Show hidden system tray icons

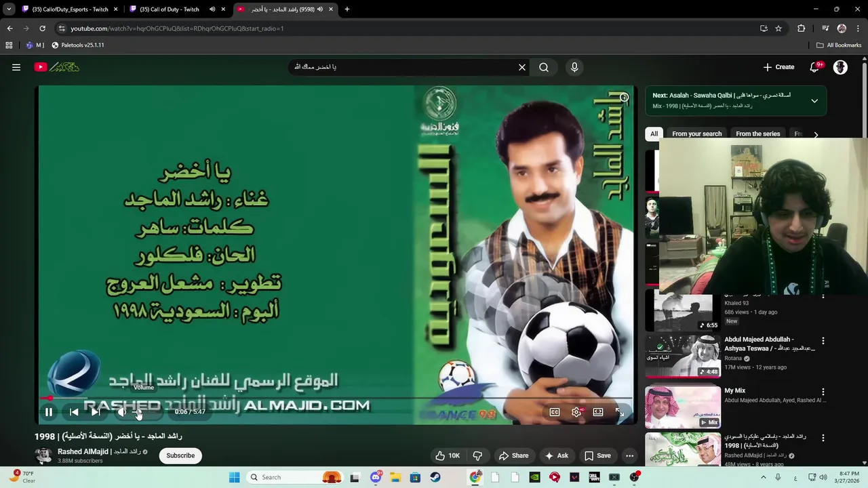click(x=763, y=477)
